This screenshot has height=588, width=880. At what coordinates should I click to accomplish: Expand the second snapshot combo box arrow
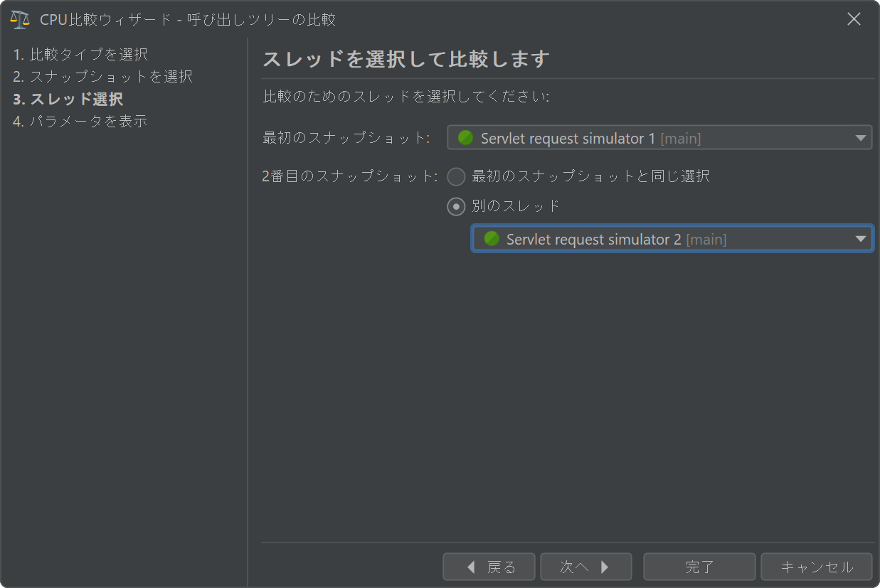(x=861, y=239)
